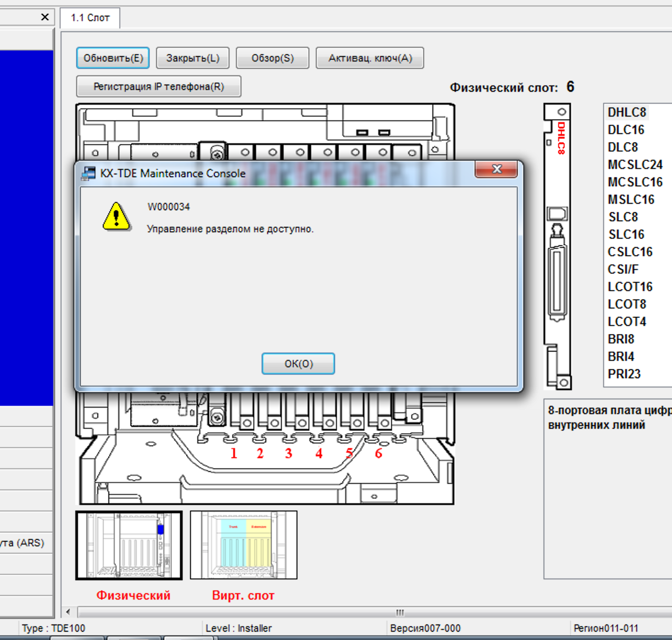Select LCOT16 card in the list

(x=630, y=287)
